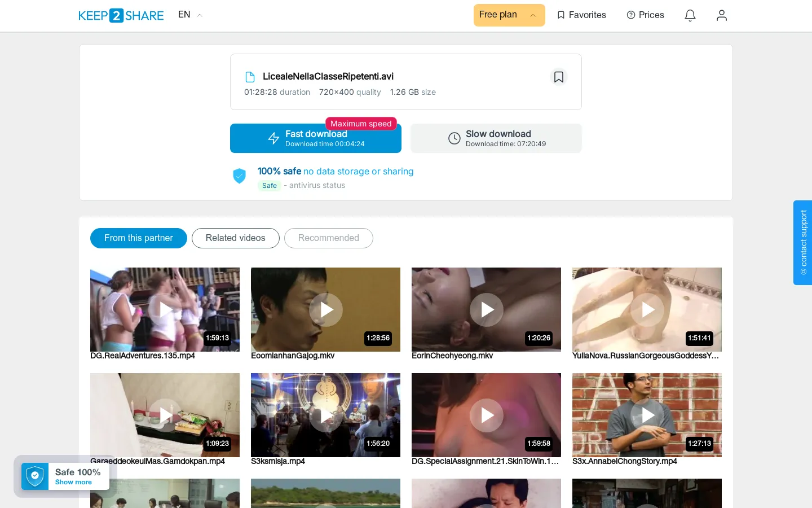Play the S3x.AnnabelChongStory.mp4 video
Screen dimensions: 812x508
pyautogui.click(x=647, y=415)
